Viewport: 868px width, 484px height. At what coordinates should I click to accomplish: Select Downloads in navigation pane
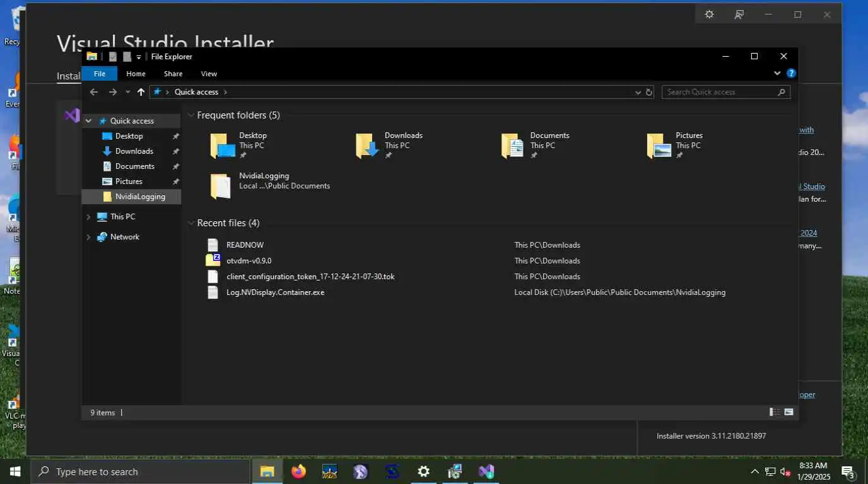(134, 151)
